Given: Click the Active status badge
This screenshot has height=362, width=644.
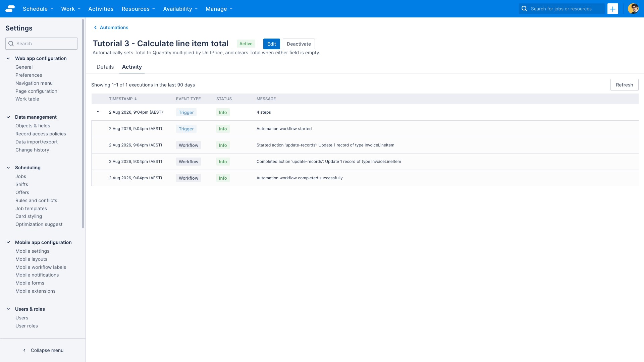Looking at the screenshot, I should click(246, 44).
